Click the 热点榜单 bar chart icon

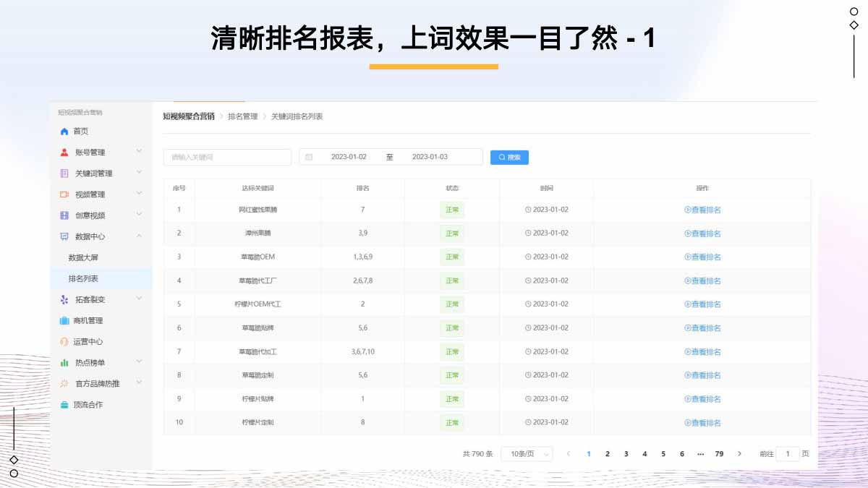(x=64, y=363)
